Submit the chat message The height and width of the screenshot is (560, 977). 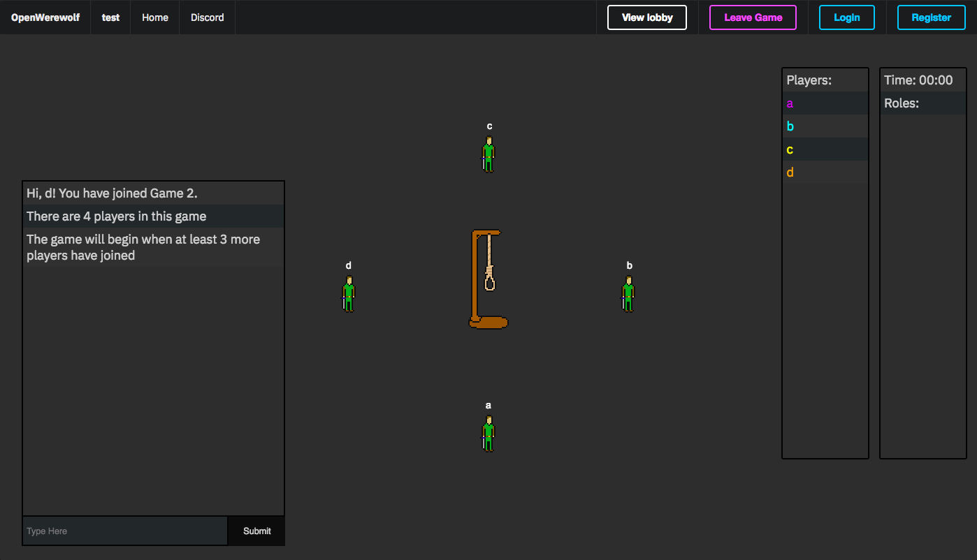coord(256,531)
